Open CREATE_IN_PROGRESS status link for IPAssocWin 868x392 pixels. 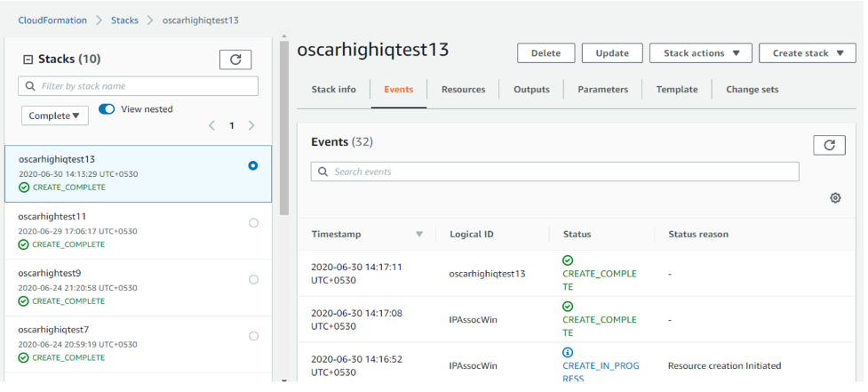[x=601, y=372]
